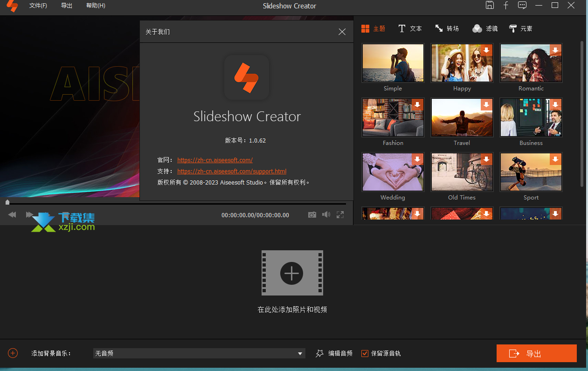This screenshot has height=371, width=588.
Task: Toggle the 保留源音轨 checkbox
Action: (x=365, y=353)
